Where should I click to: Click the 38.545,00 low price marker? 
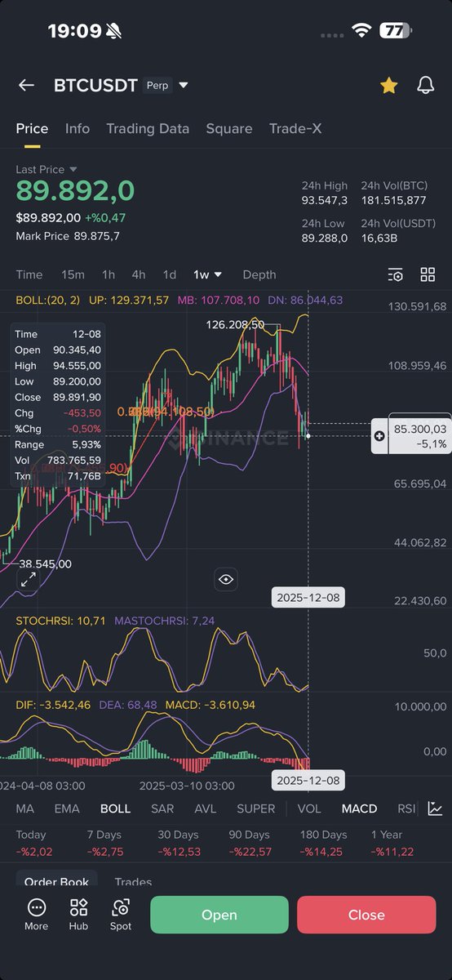46,563
